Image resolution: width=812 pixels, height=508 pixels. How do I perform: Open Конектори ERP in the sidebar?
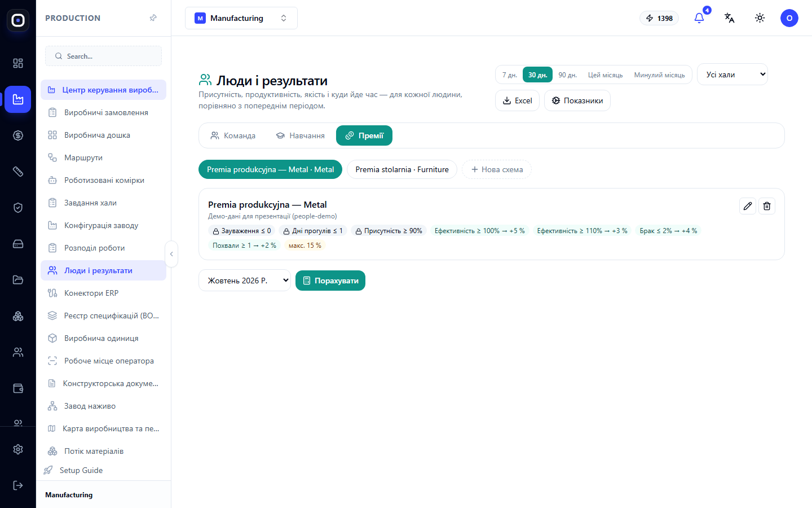(x=104, y=293)
